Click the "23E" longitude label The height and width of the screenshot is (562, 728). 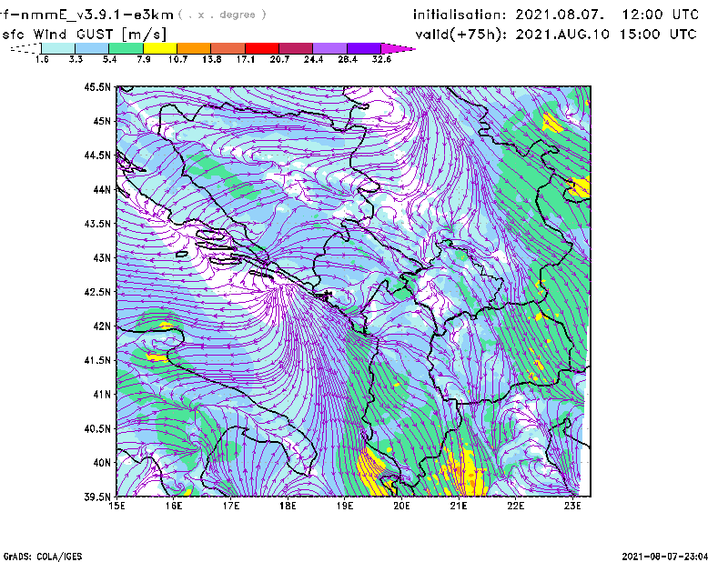(x=572, y=506)
